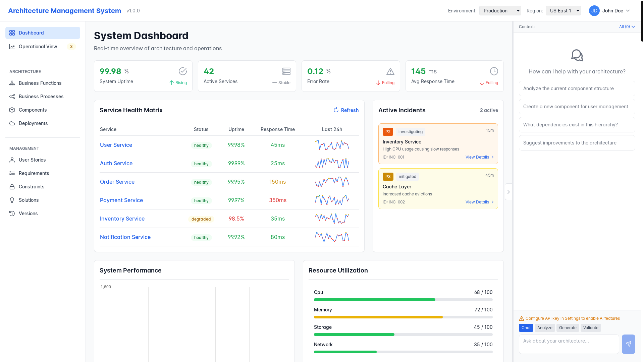Click the Active Services server stack icon
644x362 pixels.
[x=286, y=71]
